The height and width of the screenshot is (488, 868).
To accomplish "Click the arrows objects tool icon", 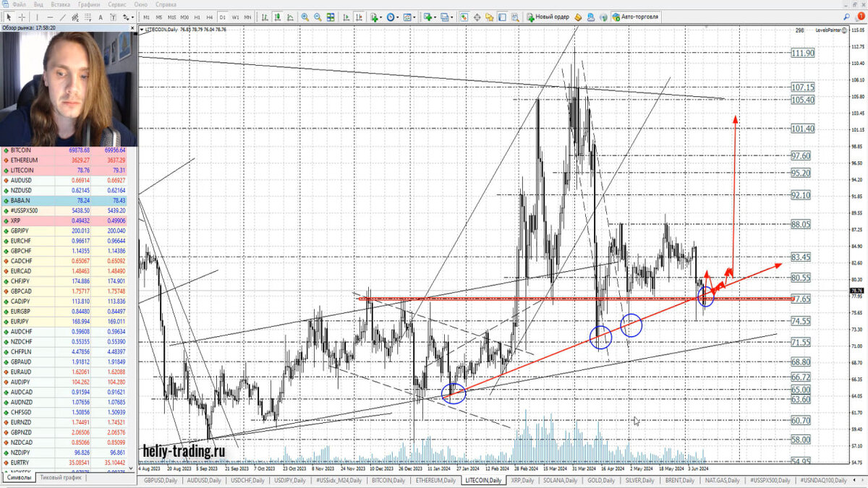I will point(126,16).
